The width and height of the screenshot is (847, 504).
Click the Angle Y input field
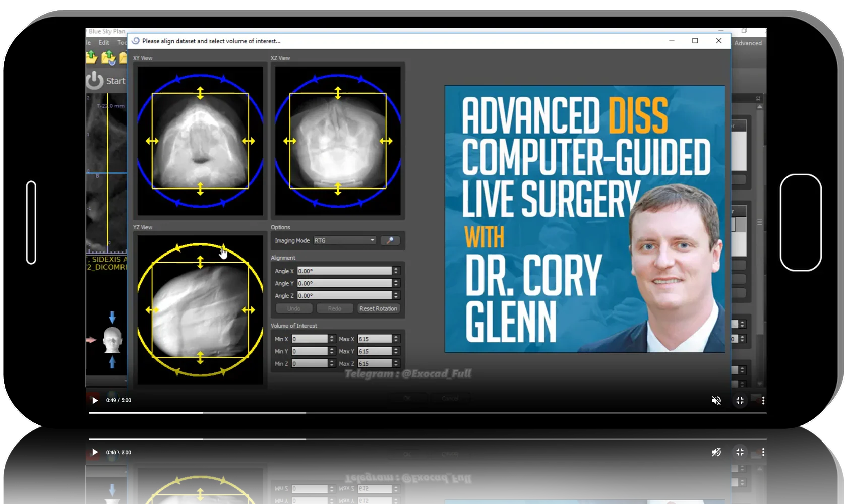344,283
